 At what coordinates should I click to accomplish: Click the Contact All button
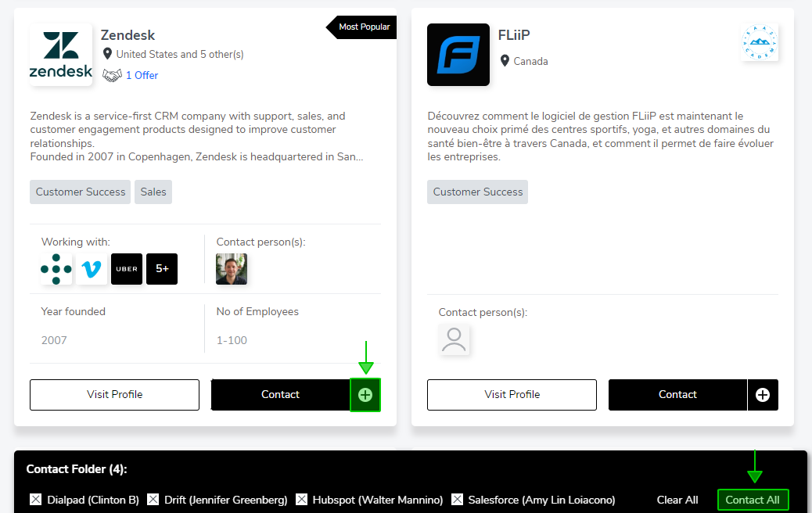click(x=753, y=500)
